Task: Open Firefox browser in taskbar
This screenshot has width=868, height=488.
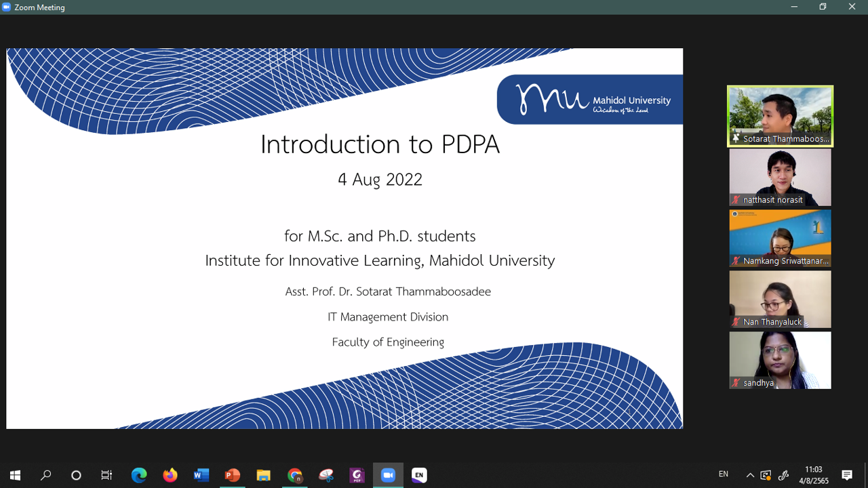Action: click(170, 475)
